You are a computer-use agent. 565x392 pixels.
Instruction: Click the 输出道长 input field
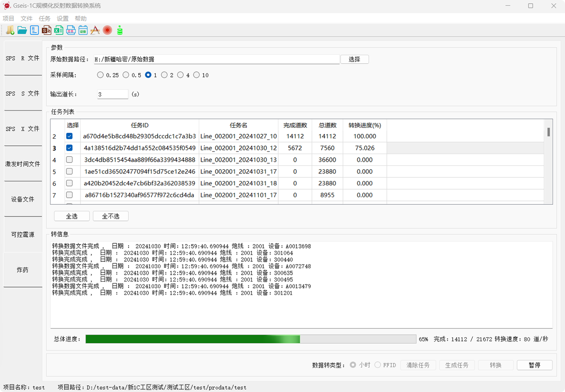click(113, 94)
